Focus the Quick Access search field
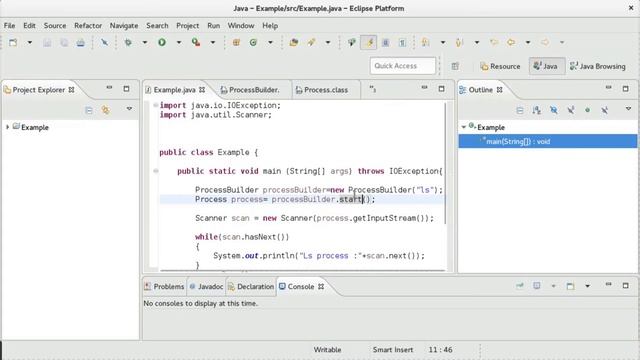The width and height of the screenshot is (640, 360). (402, 66)
